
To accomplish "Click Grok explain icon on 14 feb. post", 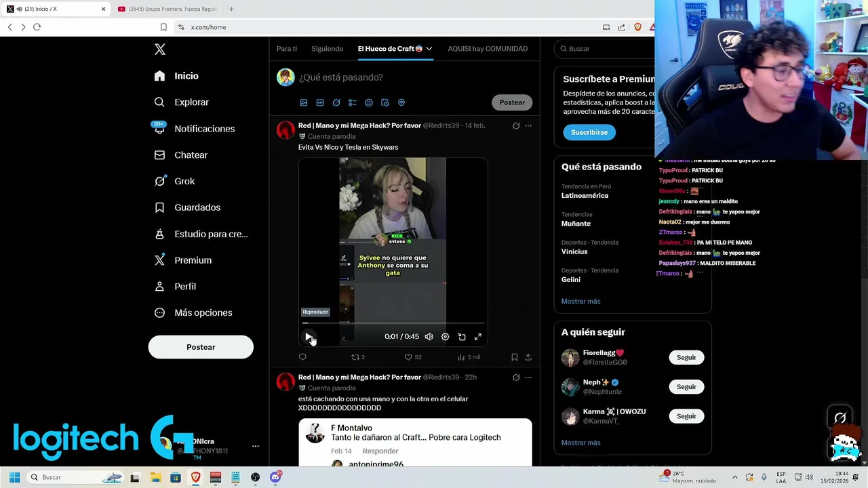I will coord(516,125).
